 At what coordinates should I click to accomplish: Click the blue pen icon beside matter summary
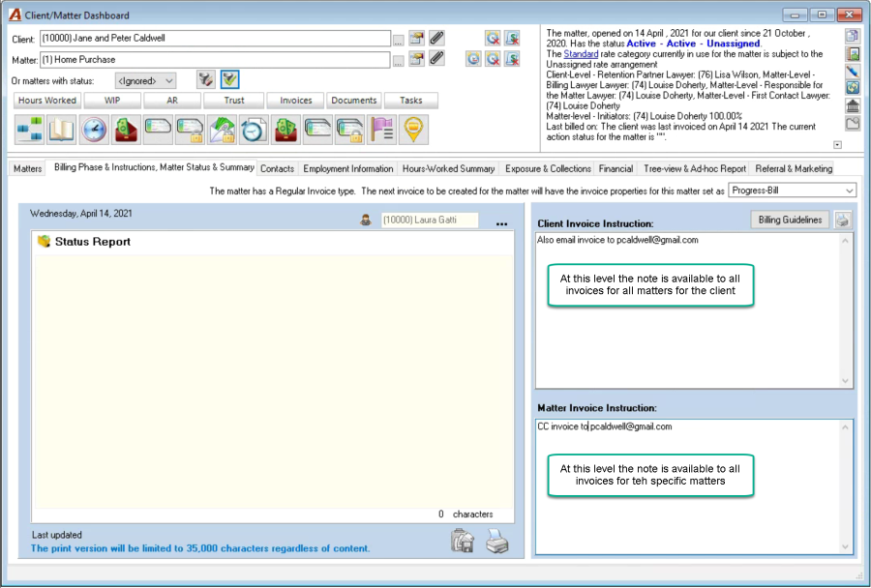(853, 71)
